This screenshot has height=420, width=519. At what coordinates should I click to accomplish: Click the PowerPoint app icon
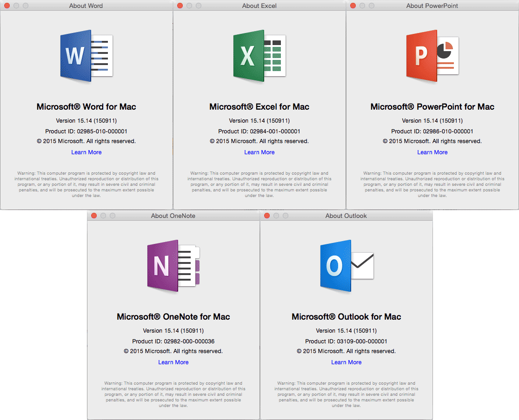tap(432, 56)
